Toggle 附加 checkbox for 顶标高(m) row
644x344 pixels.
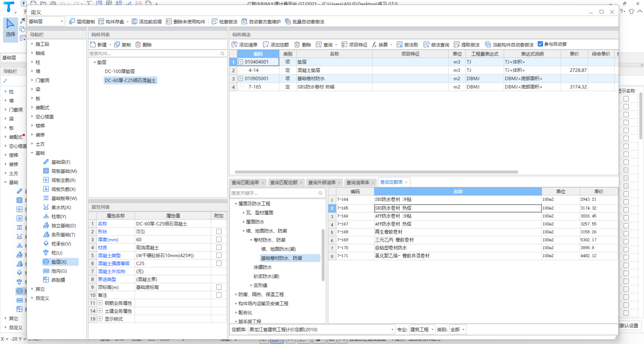219,287
